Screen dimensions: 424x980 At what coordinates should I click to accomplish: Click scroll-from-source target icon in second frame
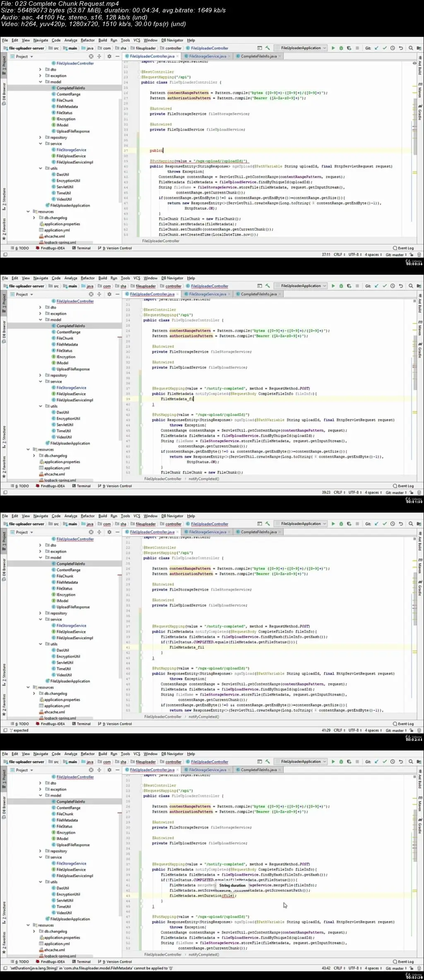(91, 294)
